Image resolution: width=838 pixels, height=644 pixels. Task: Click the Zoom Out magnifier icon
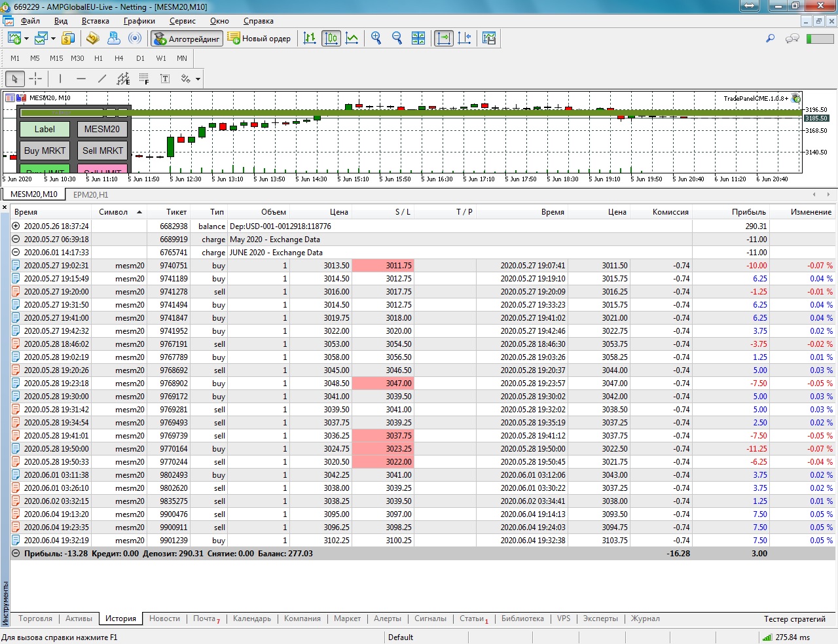click(397, 39)
